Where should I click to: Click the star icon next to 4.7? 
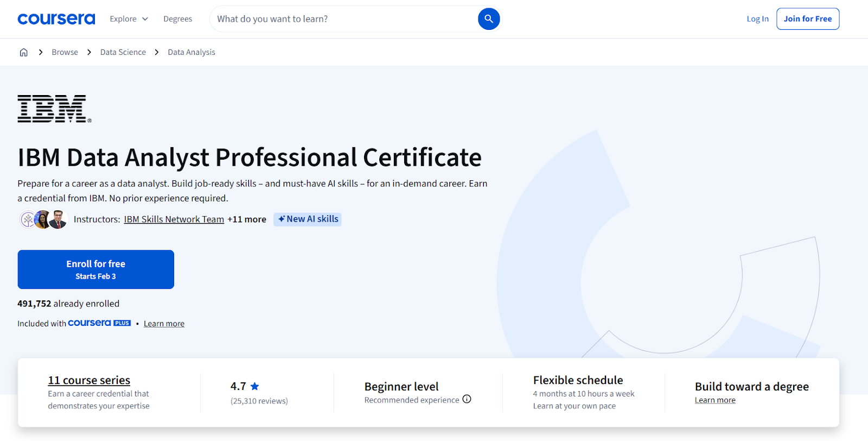coord(254,386)
